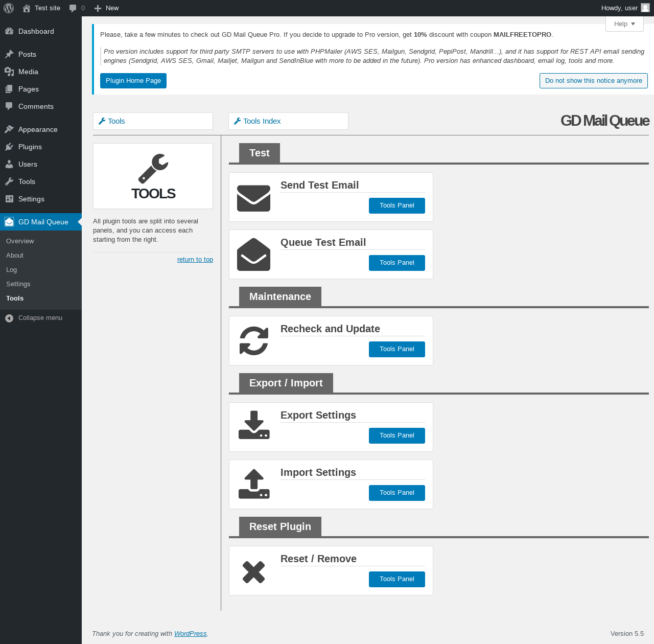Open the Pages menu
The height and width of the screenshot is (644, 654).
click(x=41, y=89)
